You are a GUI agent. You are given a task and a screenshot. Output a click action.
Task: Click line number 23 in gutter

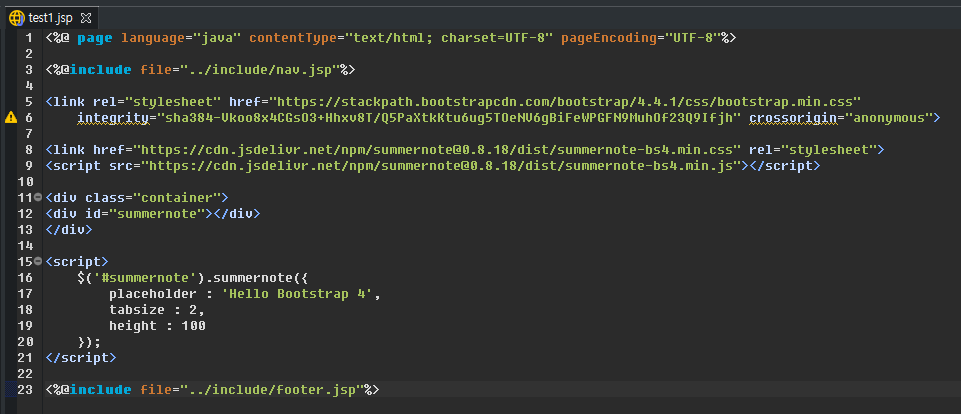click(25, 389)
